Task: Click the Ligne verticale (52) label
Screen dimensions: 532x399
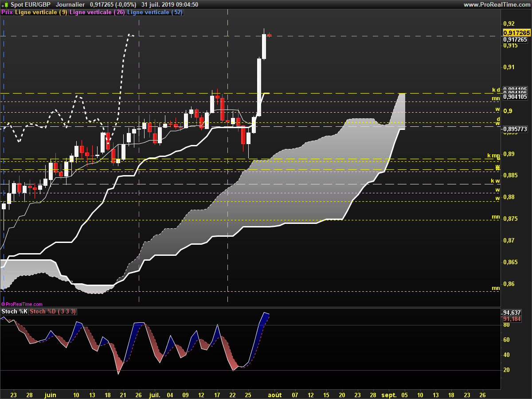Action: pos(155,12)
